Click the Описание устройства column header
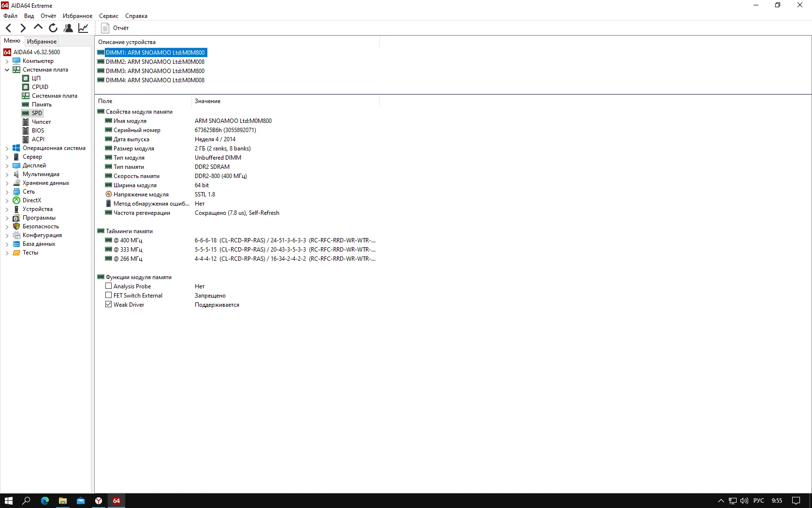 click(x=237, y=42)
